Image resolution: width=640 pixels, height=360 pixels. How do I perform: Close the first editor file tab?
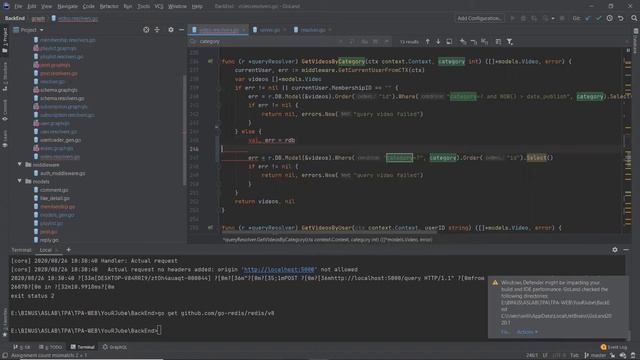[244, 30]
